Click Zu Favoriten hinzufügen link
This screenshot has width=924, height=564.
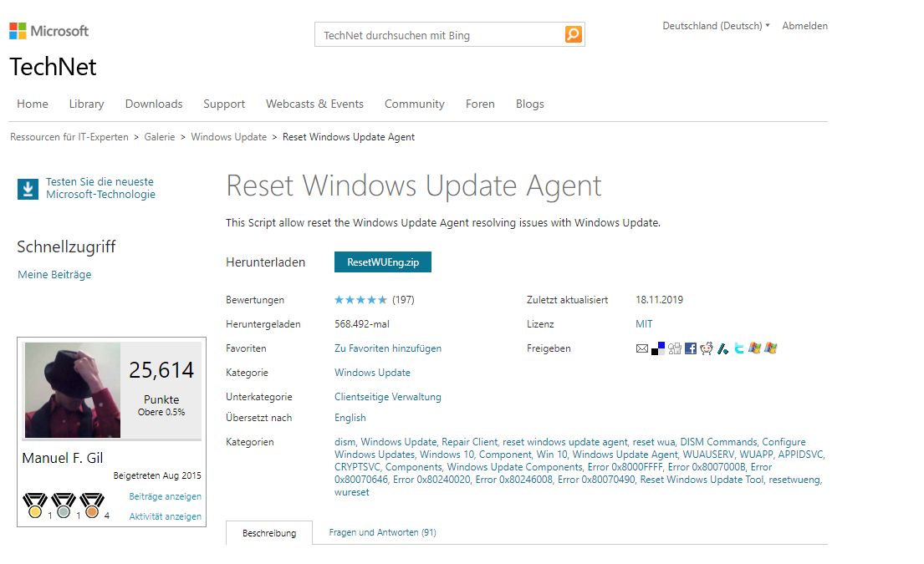pos(388,348)
